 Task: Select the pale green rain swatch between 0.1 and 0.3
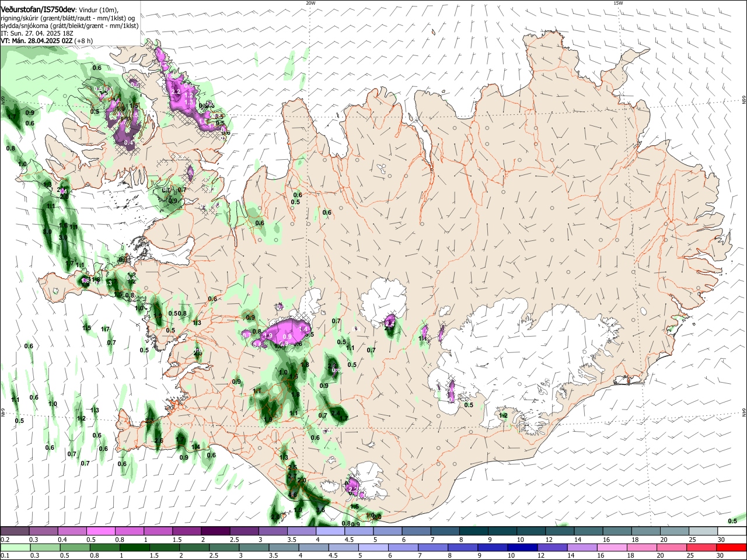click(x=15, y=547)
